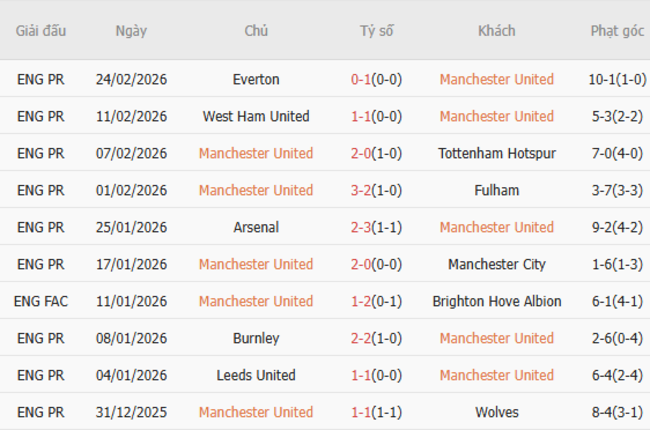The width and height of the screenshot is (650, 430).
Task: Click the 2-3 score at Arsenal
Action: click(x=364, y=227)
